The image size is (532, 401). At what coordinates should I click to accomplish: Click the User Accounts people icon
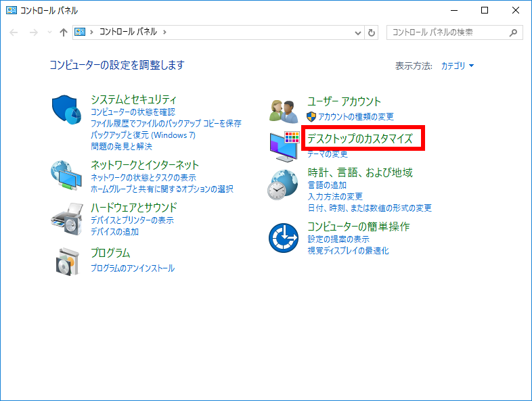284,111
